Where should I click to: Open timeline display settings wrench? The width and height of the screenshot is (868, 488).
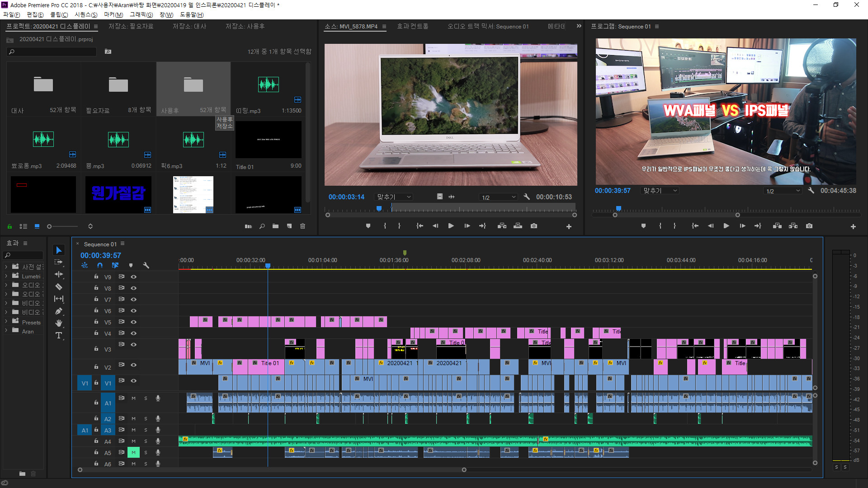coord(146,266)
